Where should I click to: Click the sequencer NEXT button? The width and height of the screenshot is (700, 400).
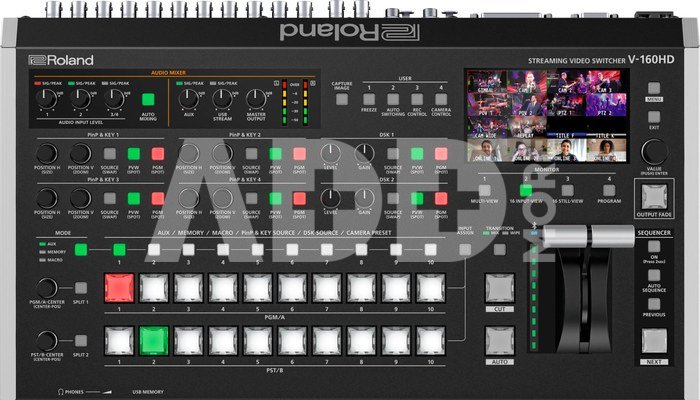(x=654, y=341)
